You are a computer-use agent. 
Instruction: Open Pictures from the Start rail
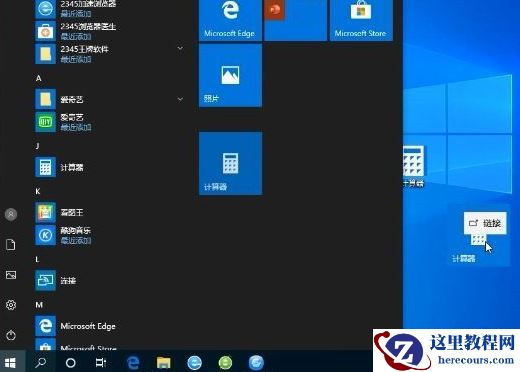pos(11,275)
